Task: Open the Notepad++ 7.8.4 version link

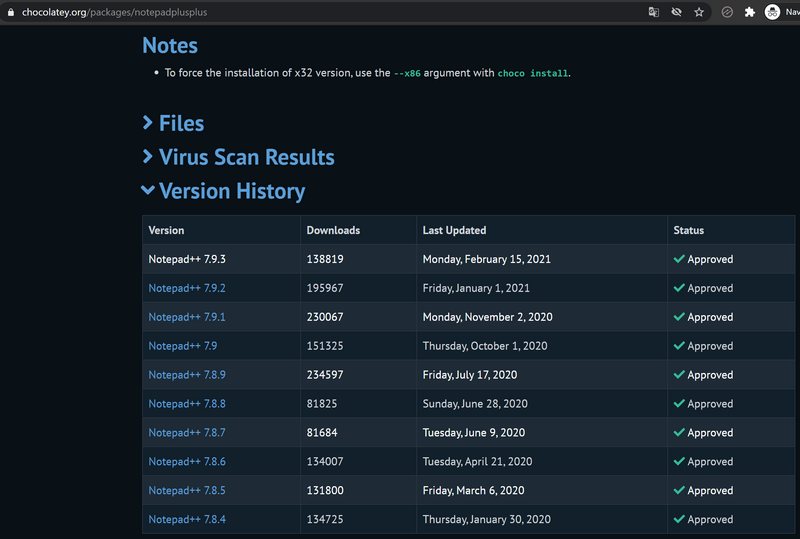Action: point(187,520)
